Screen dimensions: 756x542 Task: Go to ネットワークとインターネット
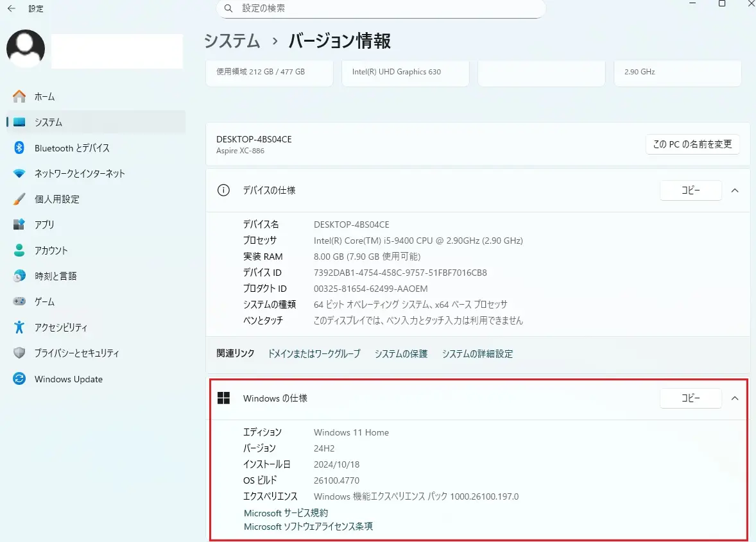[96, 173]
